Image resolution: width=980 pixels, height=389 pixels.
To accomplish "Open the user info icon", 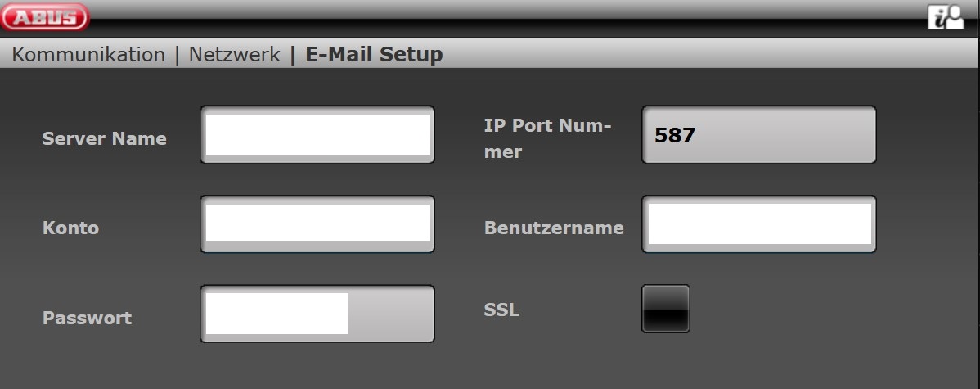I will [945, 18].
